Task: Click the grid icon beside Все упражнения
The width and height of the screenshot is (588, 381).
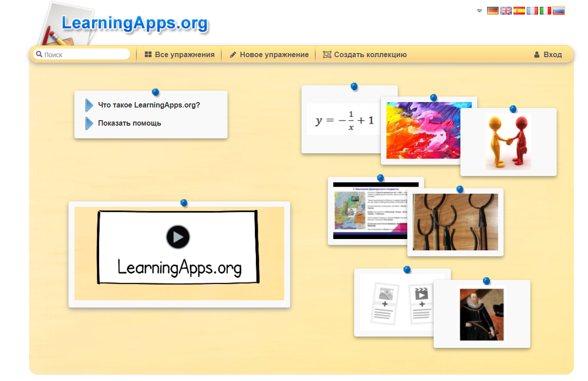Action: pyautogui.click(x=148, y=54)
